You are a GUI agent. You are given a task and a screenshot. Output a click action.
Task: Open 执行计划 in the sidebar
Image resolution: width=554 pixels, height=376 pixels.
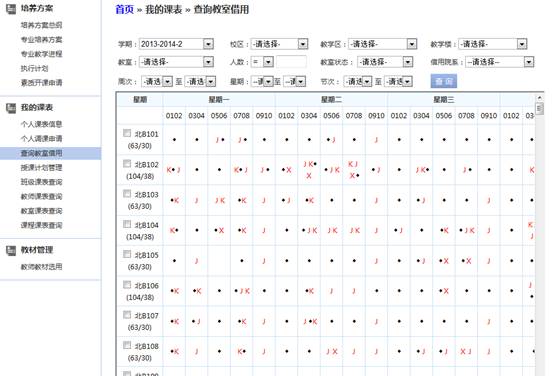[34, 69]
